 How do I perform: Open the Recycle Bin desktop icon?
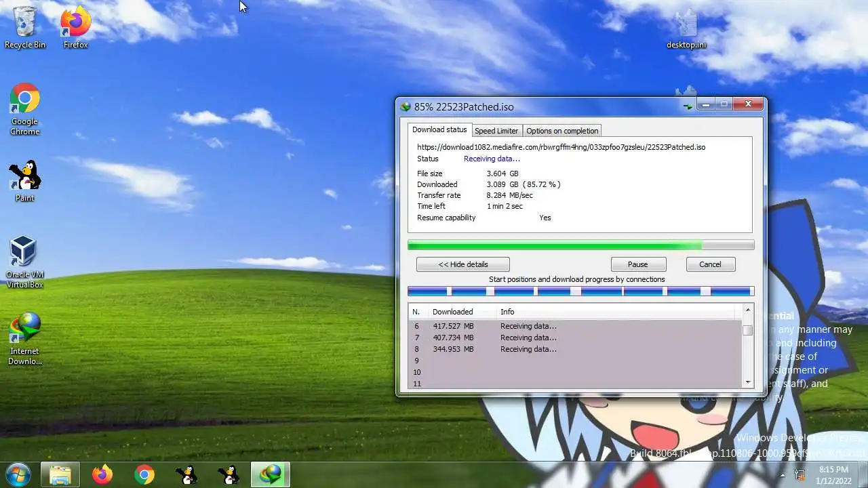coord(24,27)
